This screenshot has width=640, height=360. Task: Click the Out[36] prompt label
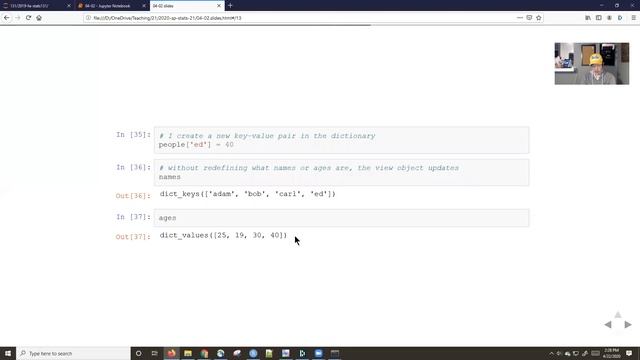click(133, 196)
